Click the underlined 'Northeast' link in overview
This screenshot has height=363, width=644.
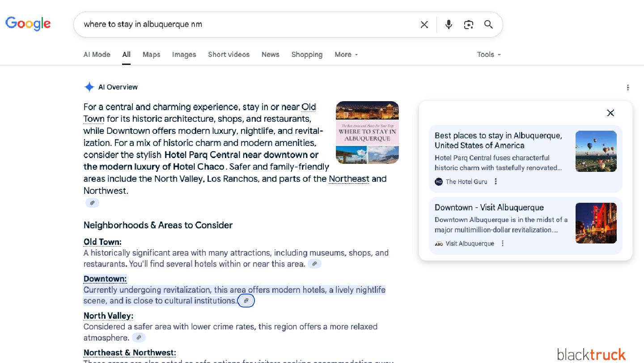point(349,179)
